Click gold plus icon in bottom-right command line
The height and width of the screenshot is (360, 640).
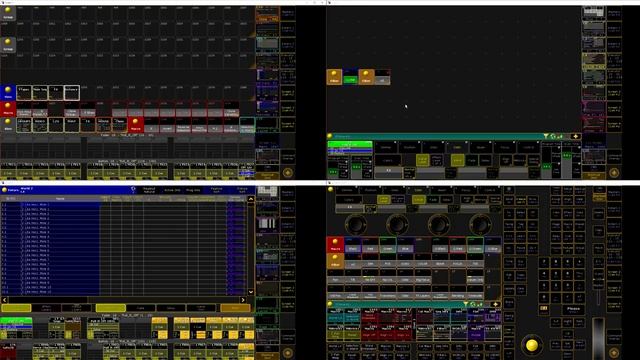pos(496,304)
